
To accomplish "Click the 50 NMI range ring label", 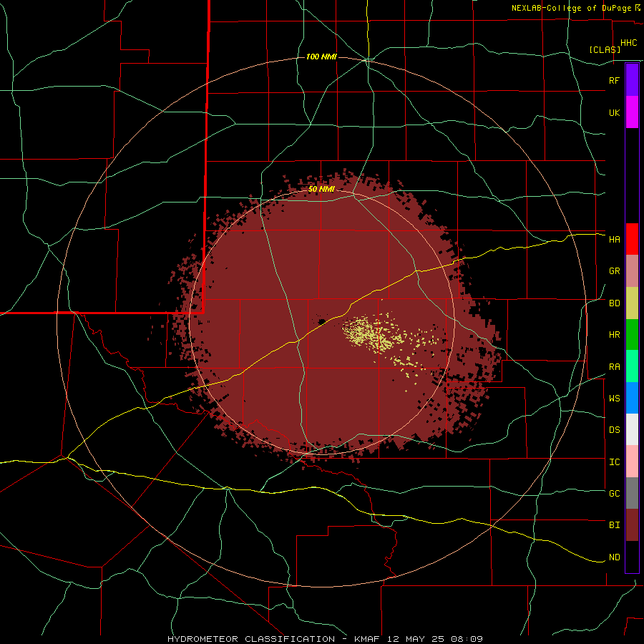I will (321, 189).
